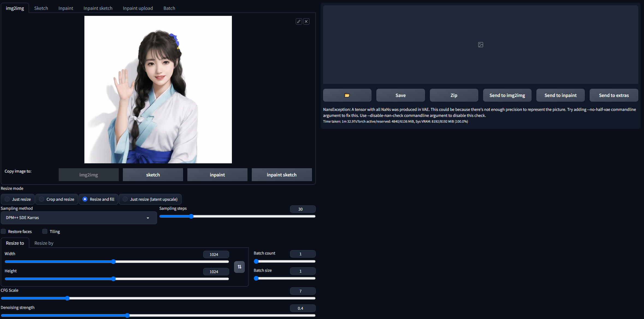Screen dimensions: 644x319
Task: Open the Resize by tab
Action: point(44,243)
